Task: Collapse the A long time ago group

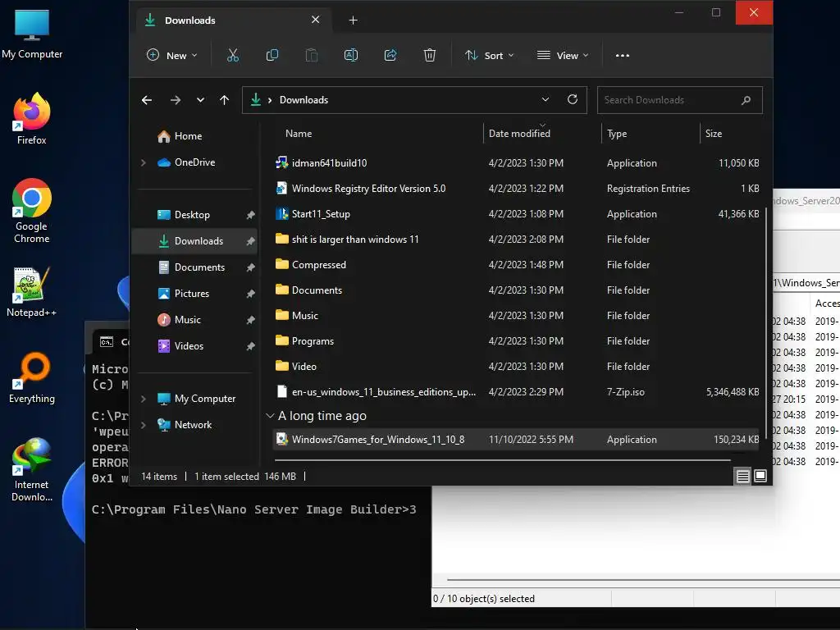Action: [x=270, y=416]
